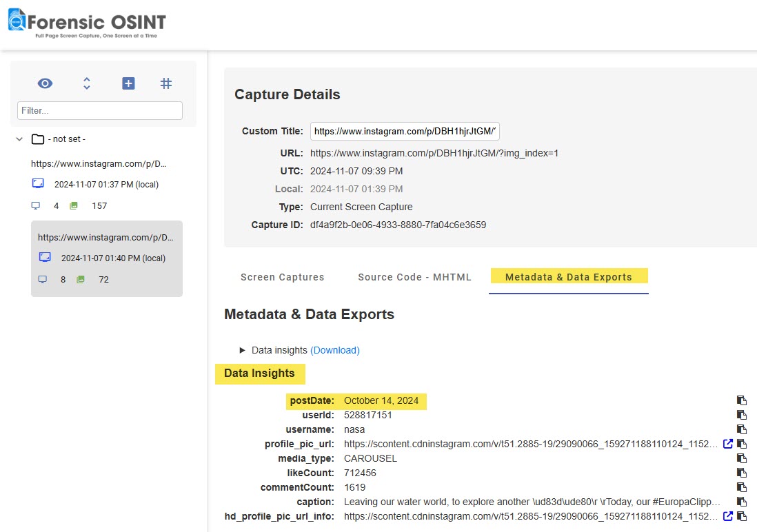Switch to Source Code - MHTML tab
Screen dimensions: 757x532
(414, 277)
